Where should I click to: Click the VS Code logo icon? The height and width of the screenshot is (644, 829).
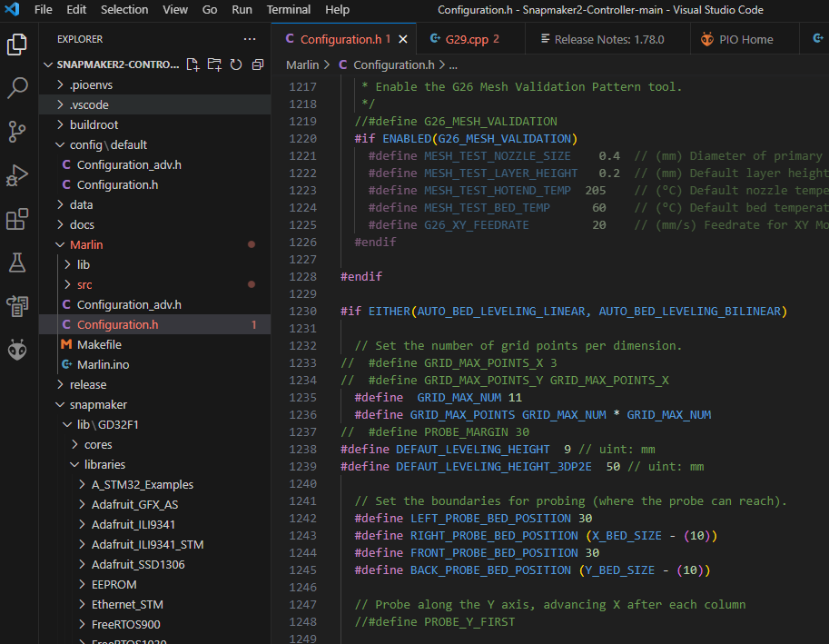pyautogui.click(x=12, y=9)
